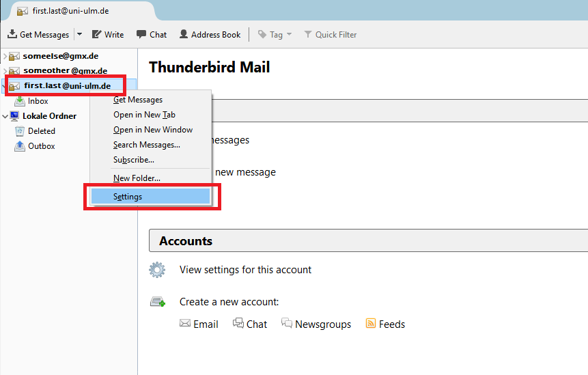
Task: Click the Write pencil icon
Action: [x=96, y=34]
